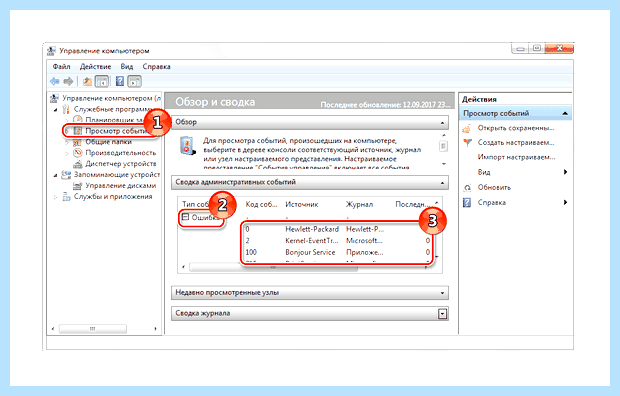
Task: Expand the Производительность tree node
Action: point(67,153)
